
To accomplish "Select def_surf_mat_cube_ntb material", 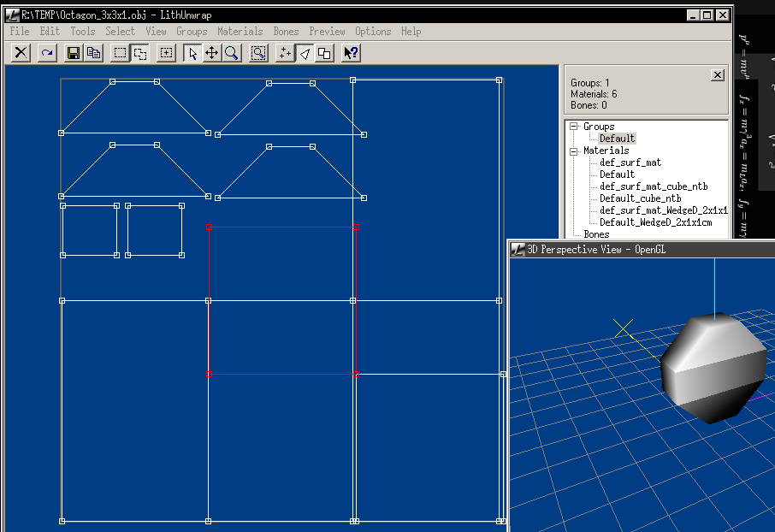I will point(654,186).
